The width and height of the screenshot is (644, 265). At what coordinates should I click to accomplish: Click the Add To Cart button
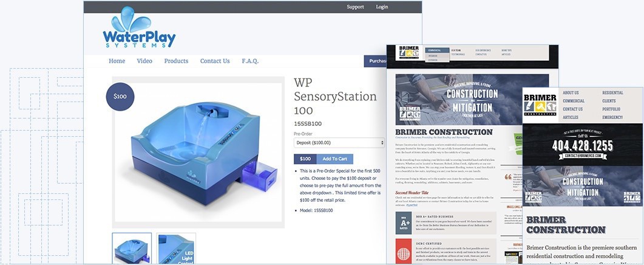tap(334, 159)
